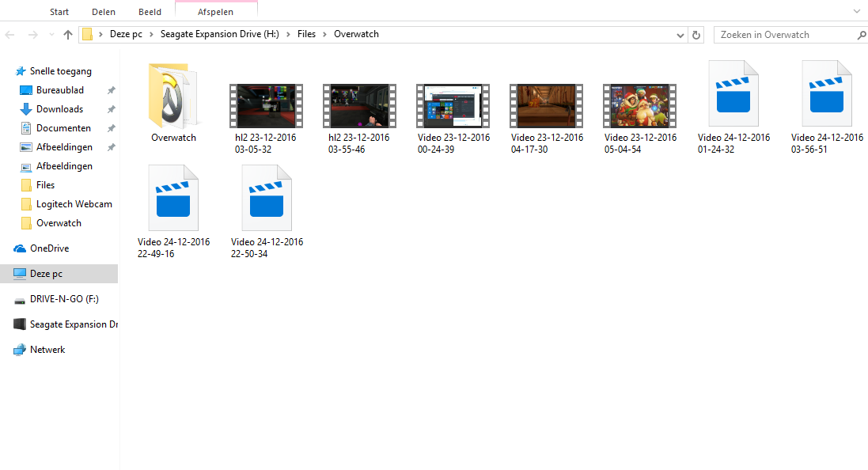Click the Deze pc monitor icon

click(x=20, y=274)
